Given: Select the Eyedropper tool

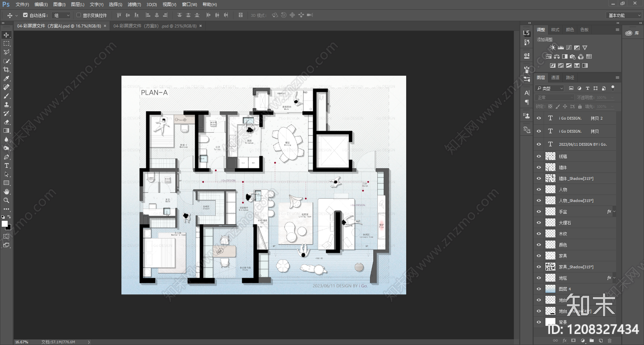Looking at the screenshot, I should coord(6,78).
